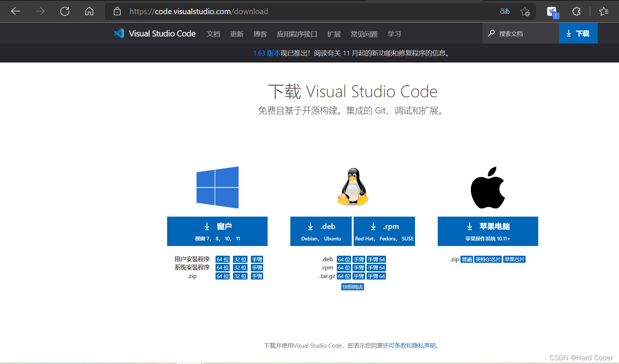Viewport: 619px width, 364px height.
Task: Open the translate page icon in address bar
Action: [x=505, y=11]
